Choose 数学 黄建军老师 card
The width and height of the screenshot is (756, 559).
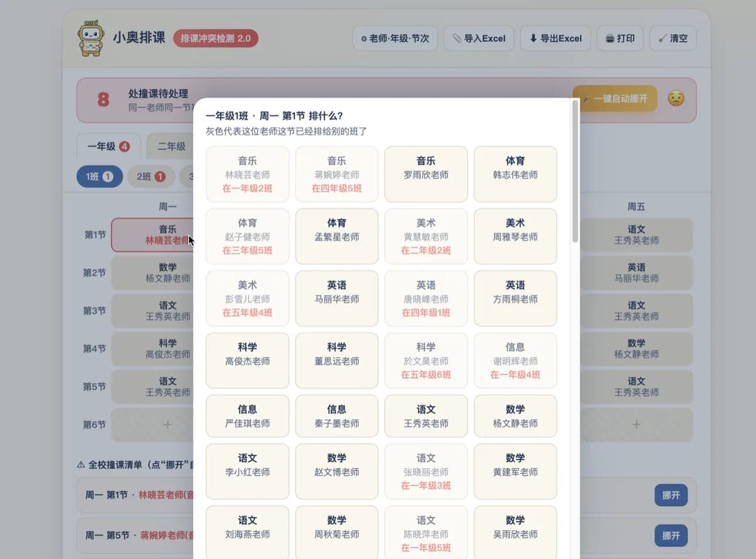pyautogui.click(x=515, y=471)
